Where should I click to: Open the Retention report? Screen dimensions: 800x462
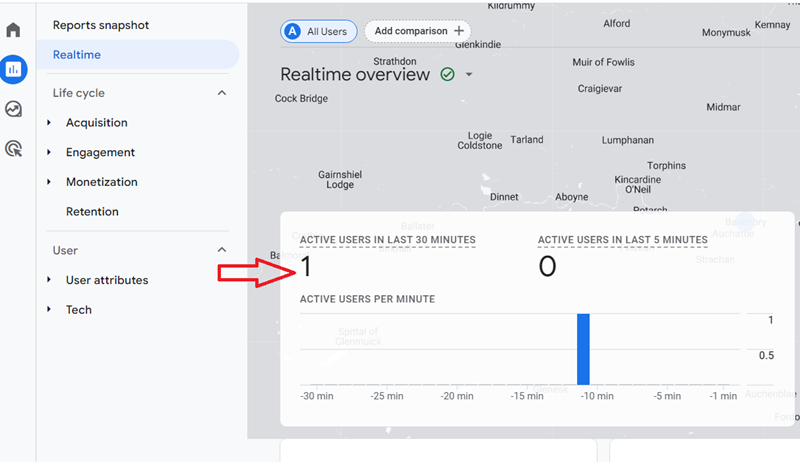[92, 212]
